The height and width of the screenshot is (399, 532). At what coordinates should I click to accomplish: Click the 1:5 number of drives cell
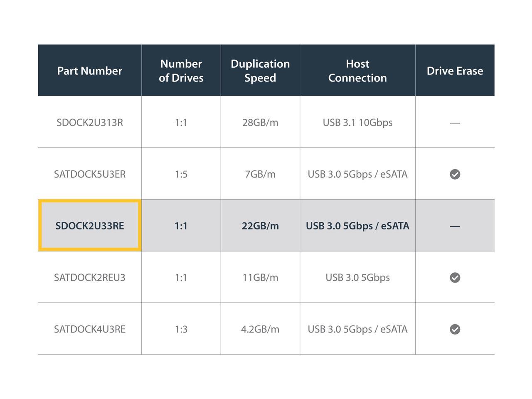[181, 174]
